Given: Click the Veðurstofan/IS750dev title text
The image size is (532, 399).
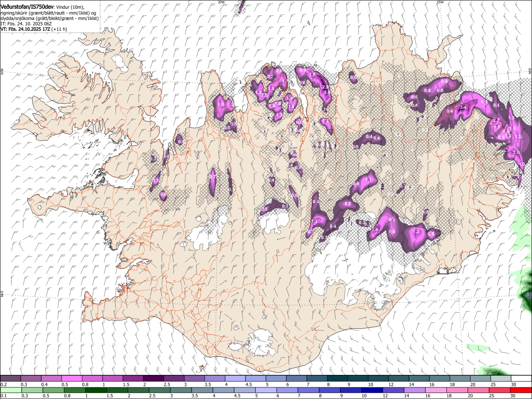Looking at the screenshot, I should pyautogui.click(x=27, y=7).
